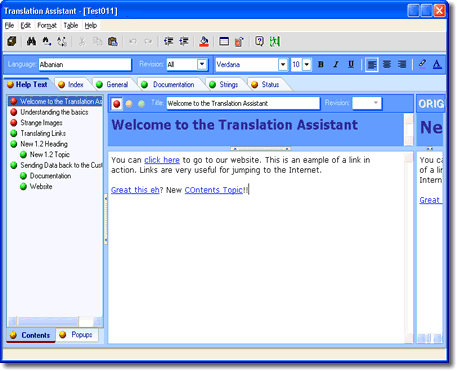Viewport: 457px width, 371px height.
Task: Toggle Bold formatting button
Action: pyautogui.click(x=321, y=64)
